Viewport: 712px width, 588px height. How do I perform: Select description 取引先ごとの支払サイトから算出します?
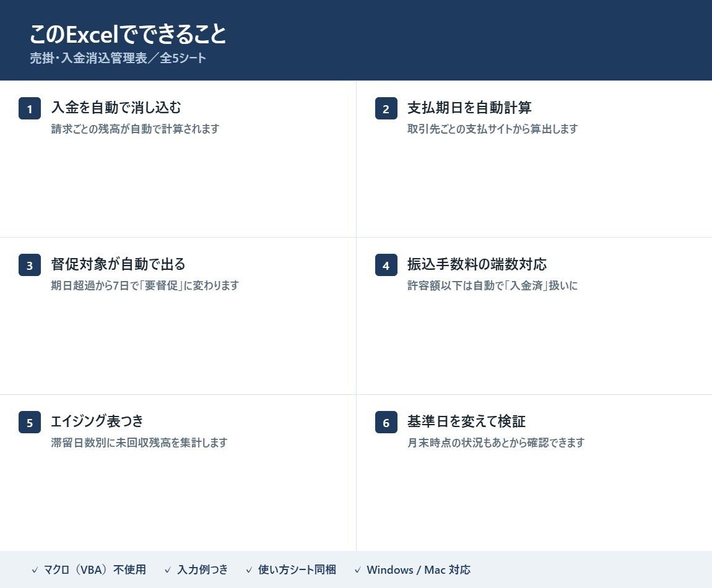(493, 129)
